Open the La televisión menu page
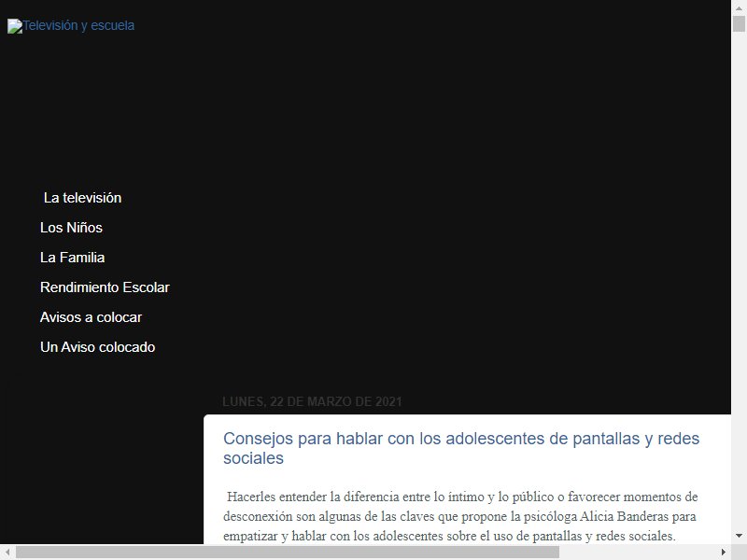 (x=82, y=198)
